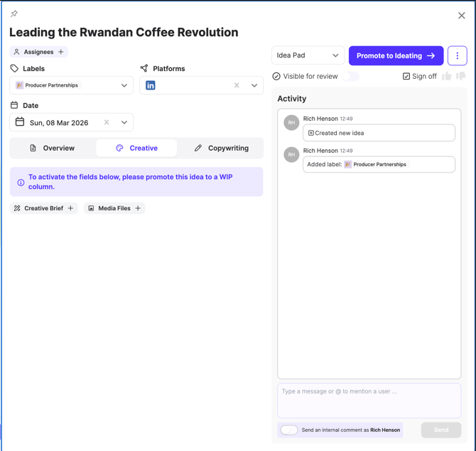Check the Sign off checkbox
The height and width of the screenshot is (451, 476).
coord(406,76)
